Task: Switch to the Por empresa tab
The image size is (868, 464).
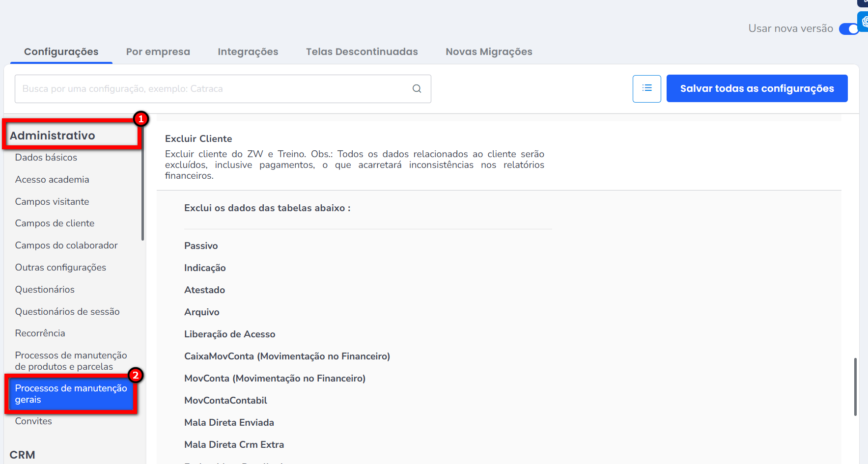Action: pos(158,52)
